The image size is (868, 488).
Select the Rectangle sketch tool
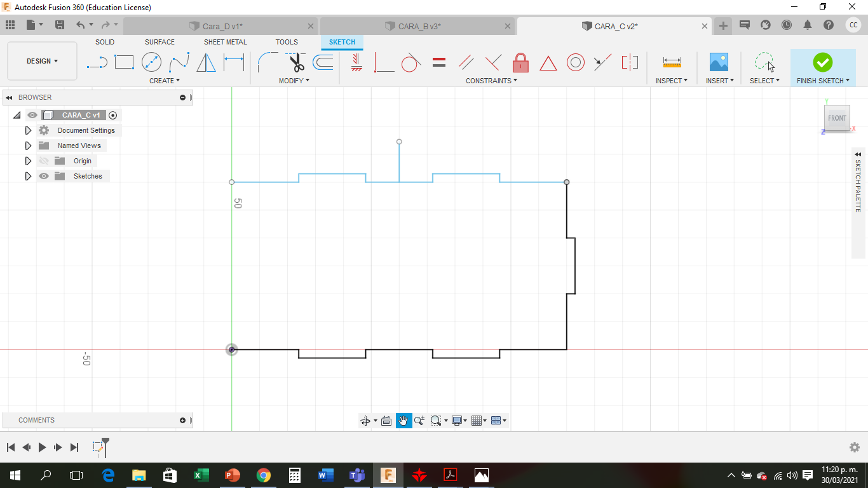[124, 62]
